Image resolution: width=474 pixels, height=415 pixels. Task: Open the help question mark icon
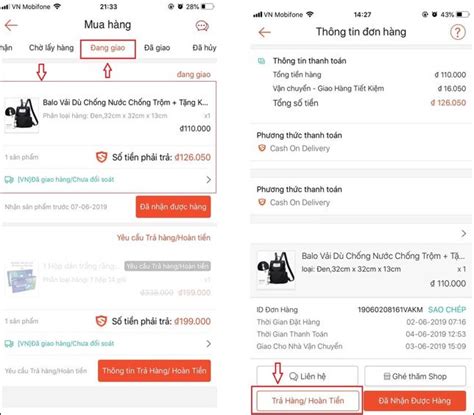[458, 32]
